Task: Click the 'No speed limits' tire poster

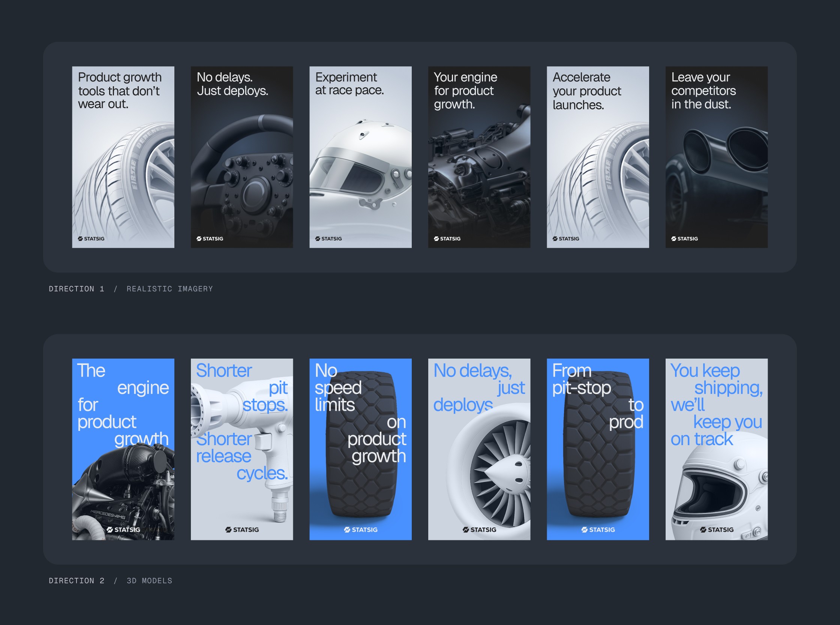Action: click(360, 449)
